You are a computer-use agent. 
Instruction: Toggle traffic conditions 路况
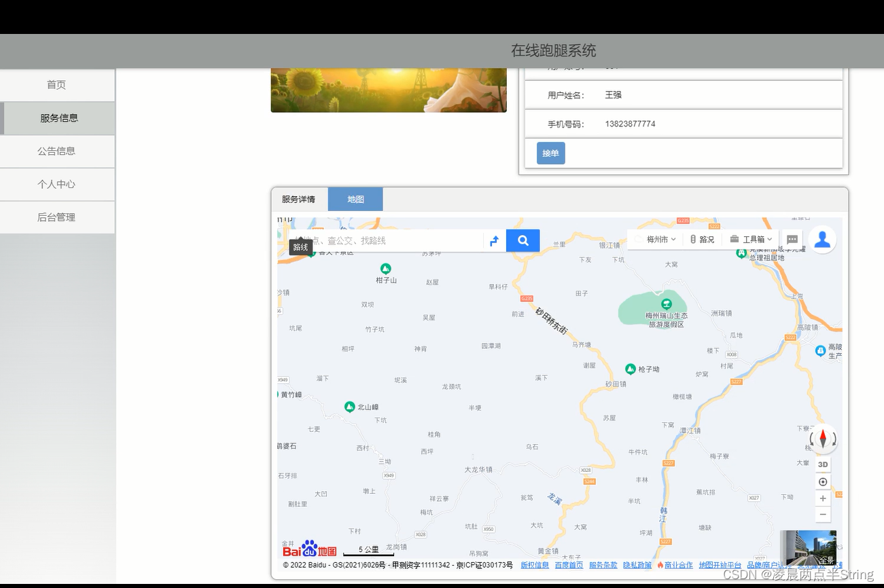(702, 240)
